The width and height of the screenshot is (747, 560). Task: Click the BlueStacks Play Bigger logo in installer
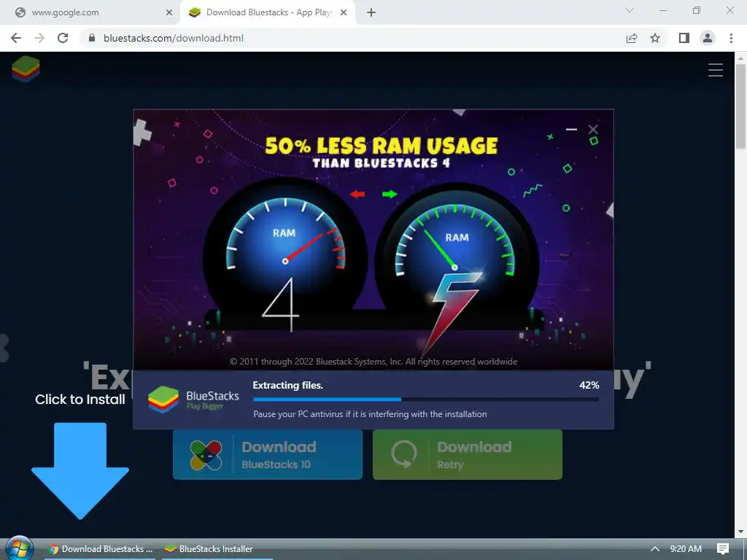point(193,400)
